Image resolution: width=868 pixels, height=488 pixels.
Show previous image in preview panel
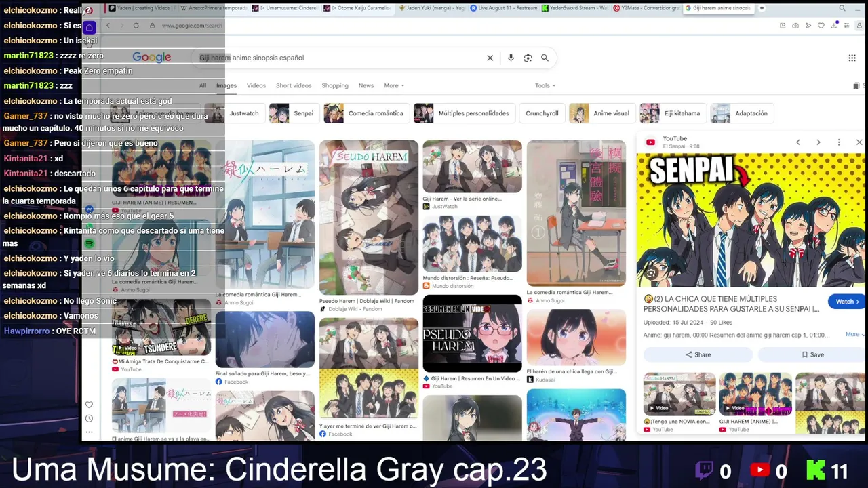798,142
